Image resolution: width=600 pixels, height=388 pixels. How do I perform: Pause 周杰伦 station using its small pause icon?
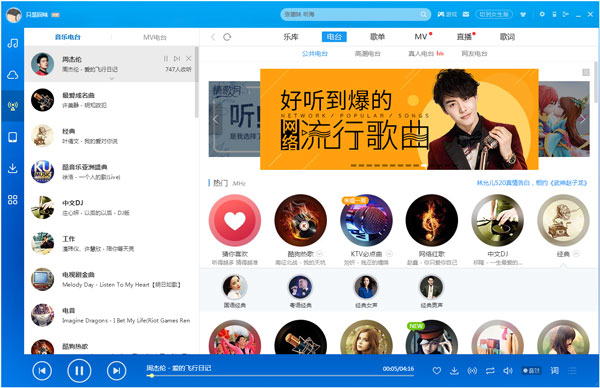coord(166,59)
